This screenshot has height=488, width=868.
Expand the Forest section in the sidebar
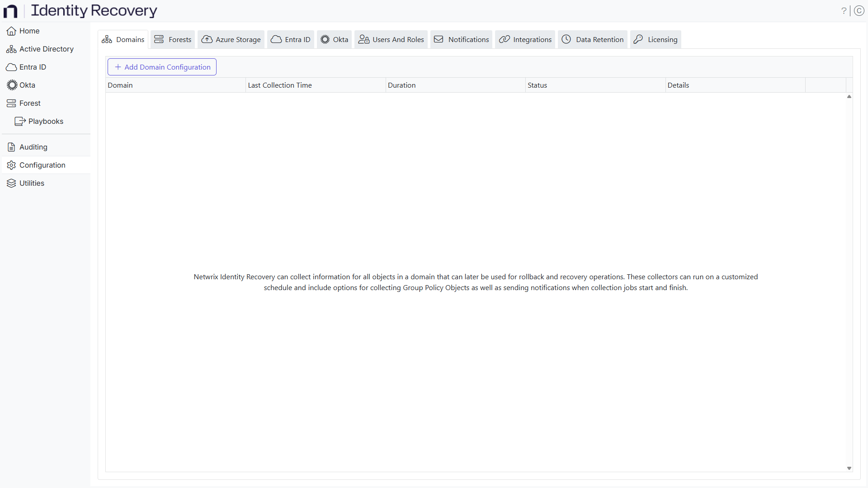pos(29,103)
